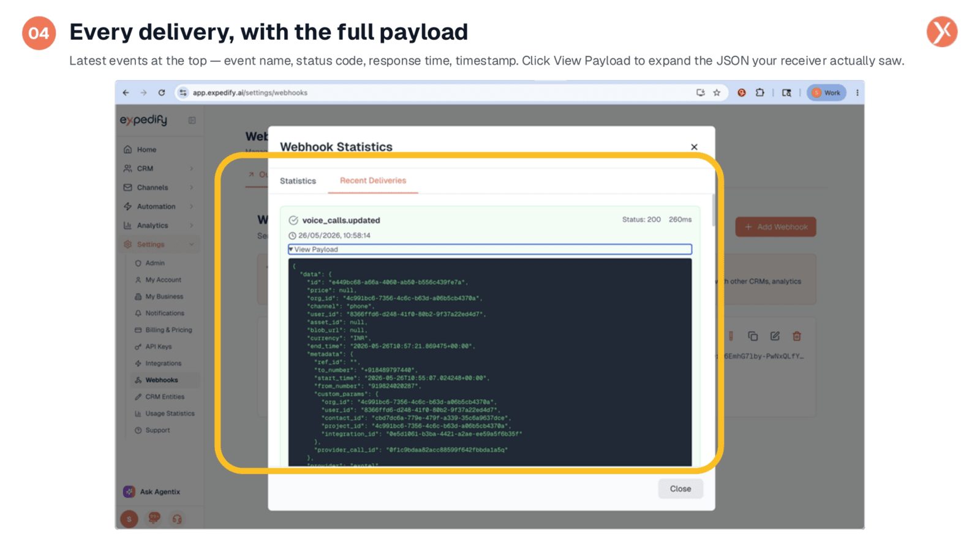Click the edit webhook pencil icon
Image resolution: width=980 pixels, height=551 pixels.
coord(775,336)
